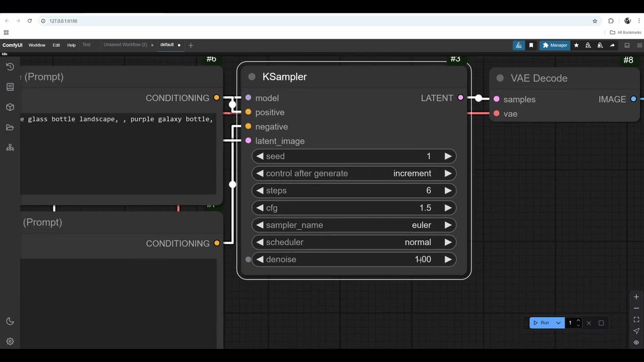Open the node tree hierarchy sidebar icon
644x362 pixels.
point(10,147)
